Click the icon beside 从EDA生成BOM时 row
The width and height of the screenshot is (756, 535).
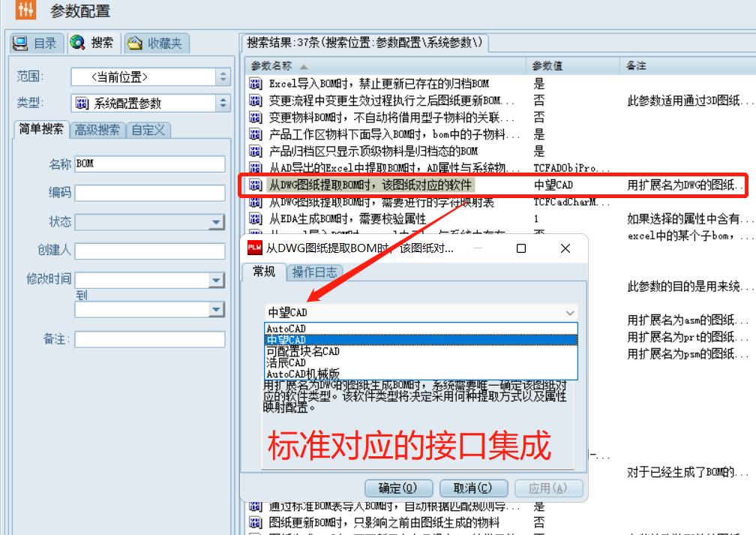point(255,219)
